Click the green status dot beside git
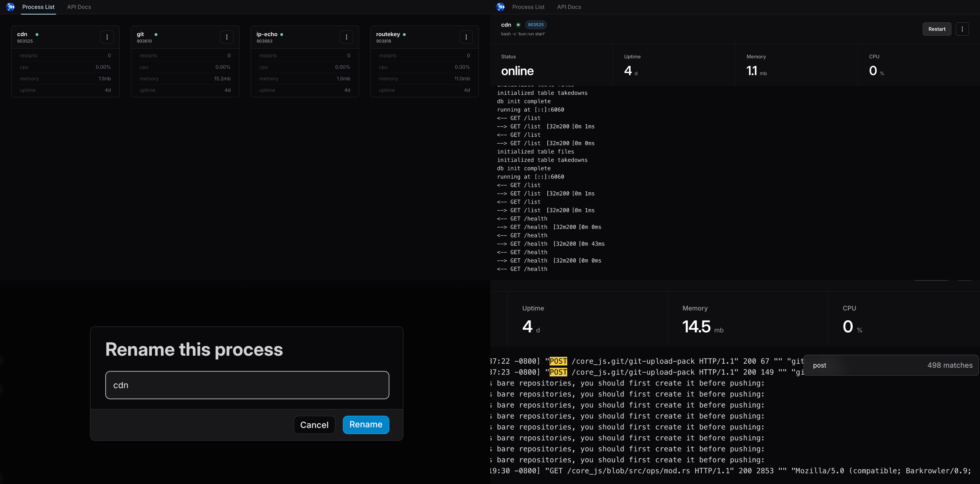The width and height of the screenshot is (980, 484). (156, 35)
